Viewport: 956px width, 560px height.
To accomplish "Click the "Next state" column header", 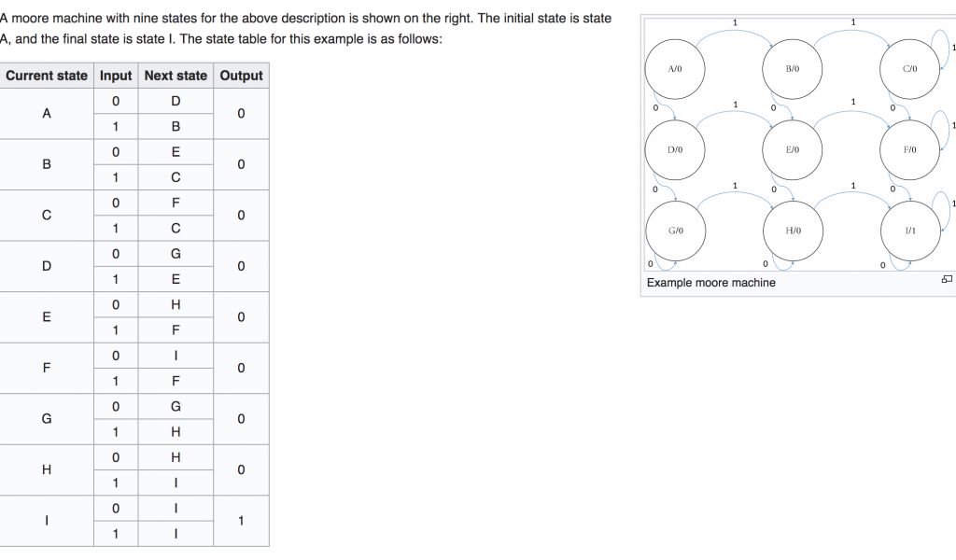I will point(176,76).
